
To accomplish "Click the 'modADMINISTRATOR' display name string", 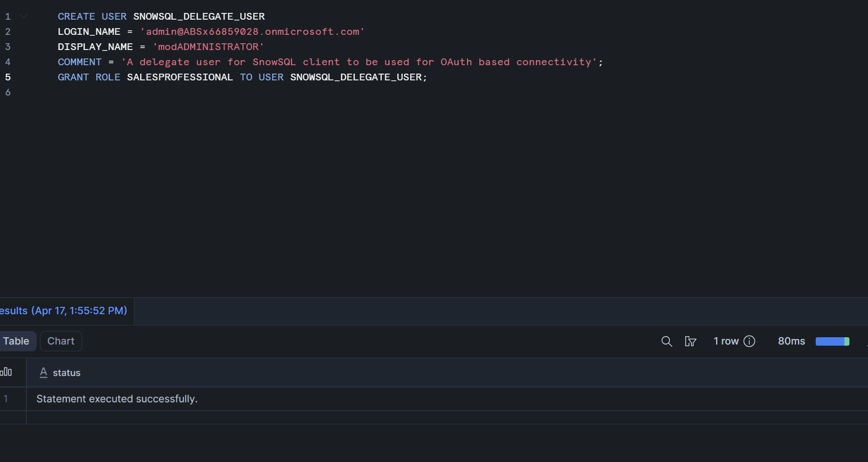I will coord(208,47).
